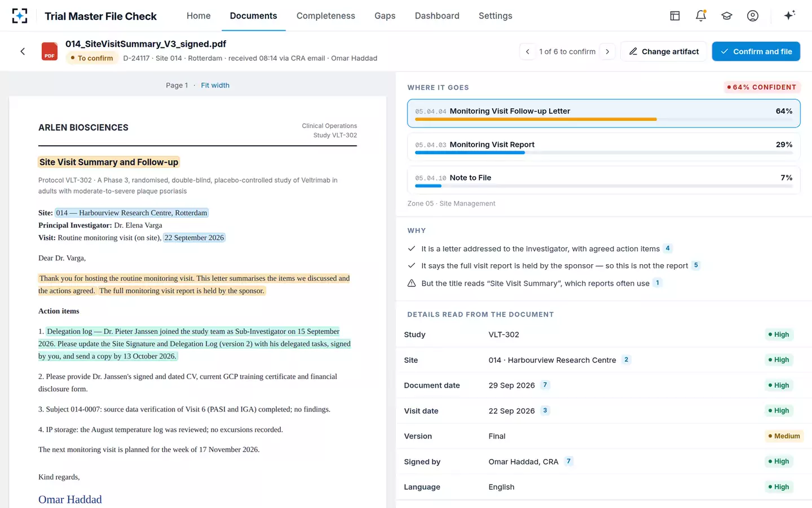
Task: Open the Home tab
Action: point(198,16)
